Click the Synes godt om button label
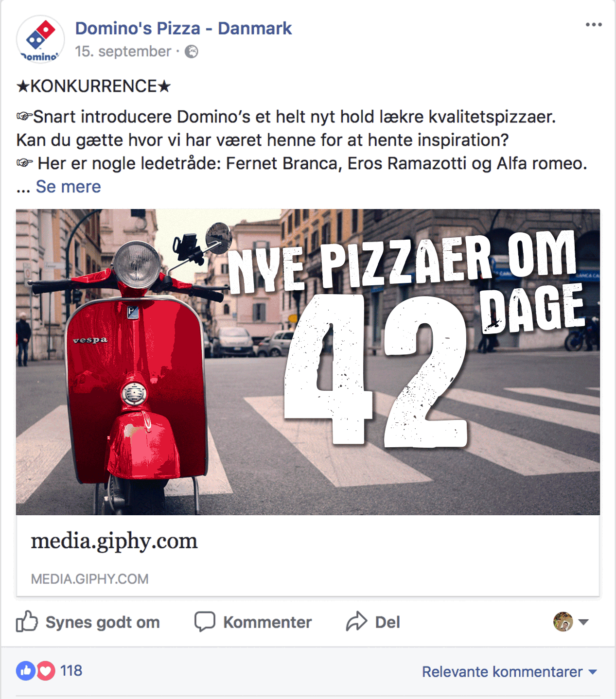616x699 pixels. click(103, 622)
